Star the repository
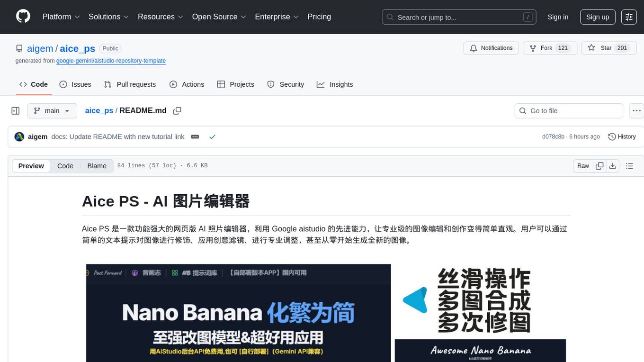 (x=608, y=48)
